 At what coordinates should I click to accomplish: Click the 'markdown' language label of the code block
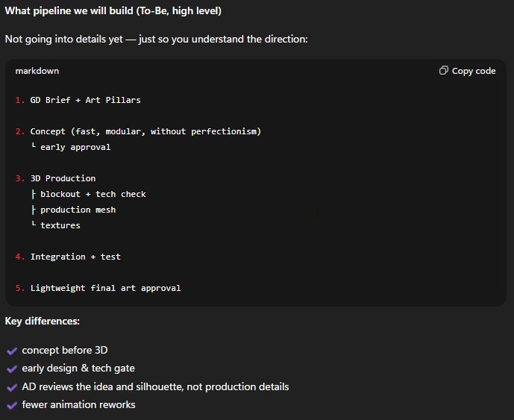(x=37, y=71)
